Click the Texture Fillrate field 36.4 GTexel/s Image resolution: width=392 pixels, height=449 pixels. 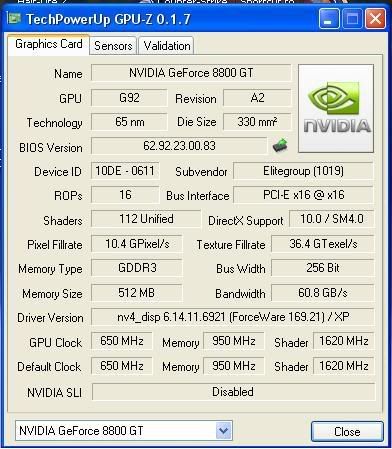coord(323,244)
